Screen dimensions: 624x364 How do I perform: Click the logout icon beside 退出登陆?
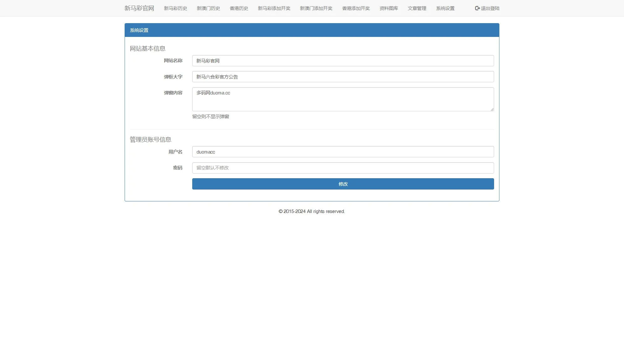(477, 8)
